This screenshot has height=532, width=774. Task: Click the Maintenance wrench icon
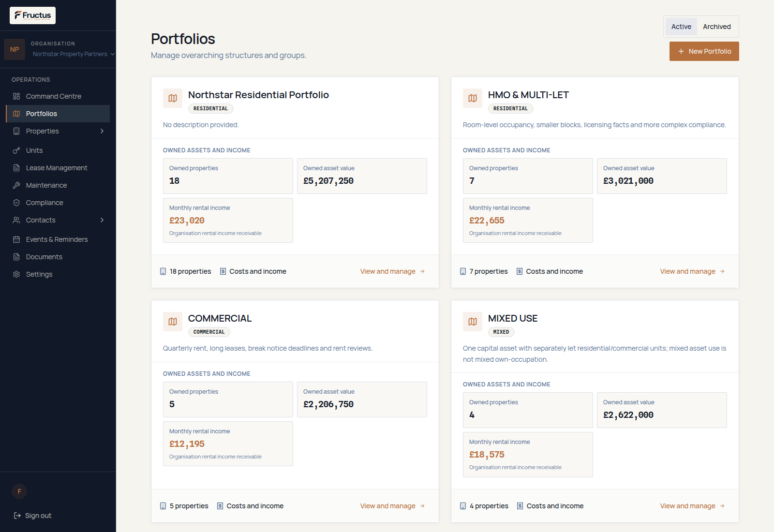[16, 185]
